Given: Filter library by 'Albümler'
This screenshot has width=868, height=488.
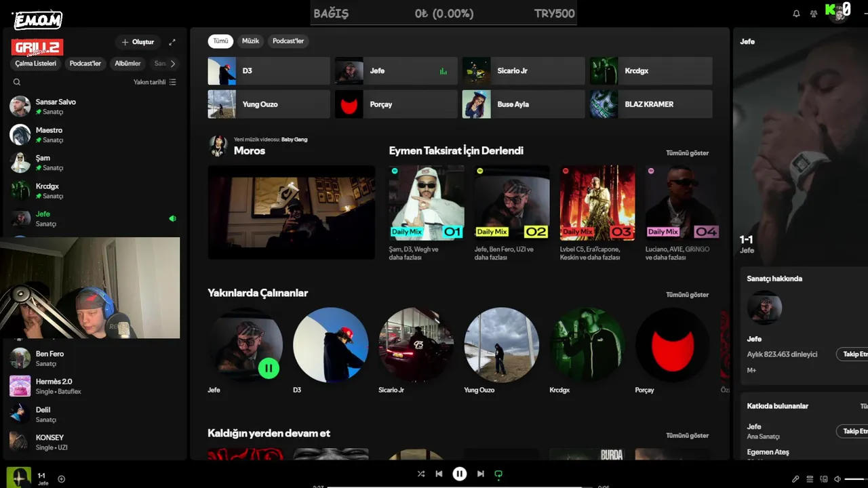Looking at the screenshot, I should 127,64.
